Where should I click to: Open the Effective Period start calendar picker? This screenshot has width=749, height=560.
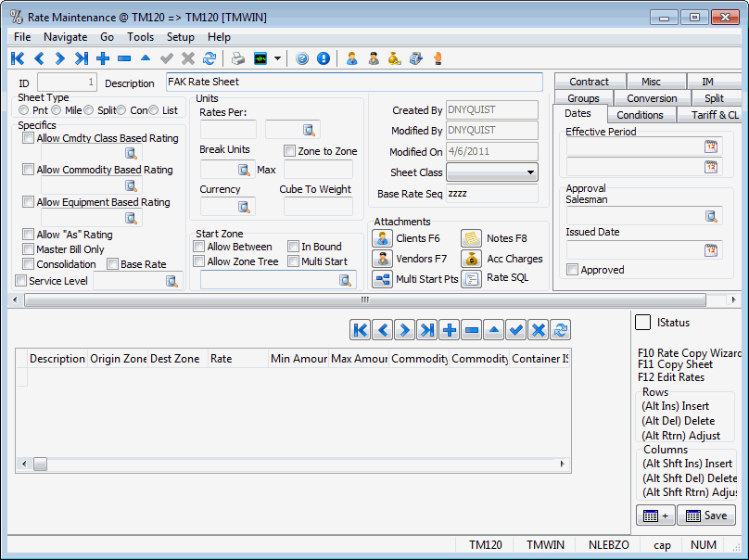711,146
